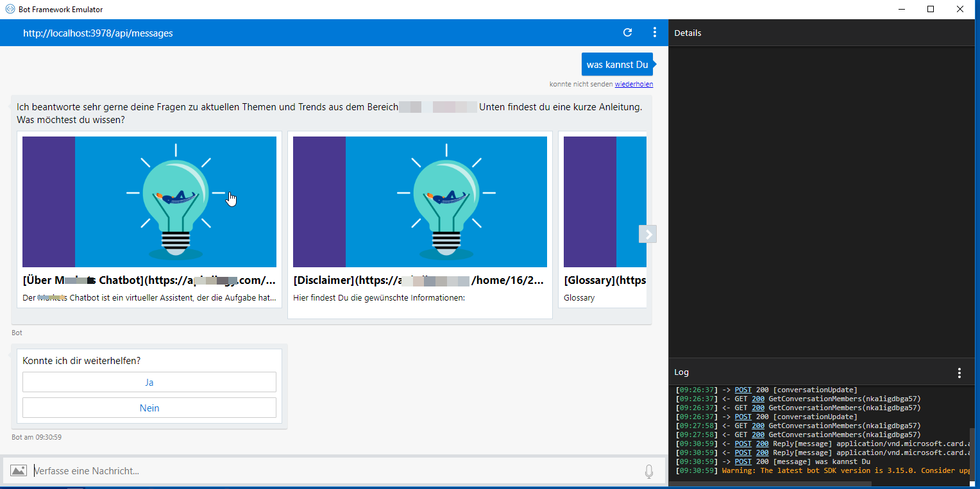Viewport: 980px width, 489px height.
Task: Click the image attachment icon
Action: click(19, 470)
